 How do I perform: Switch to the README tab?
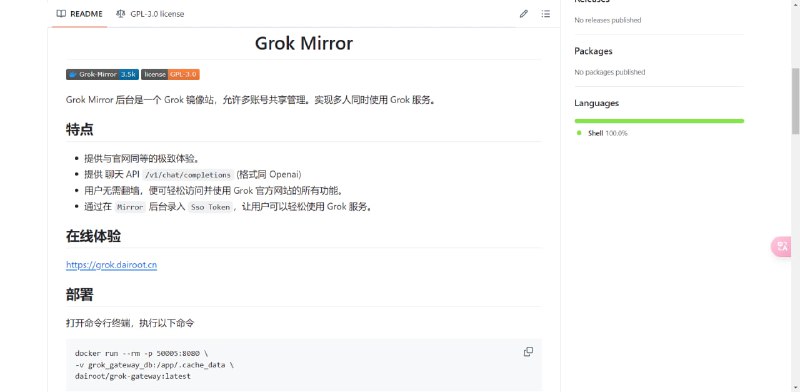click(x=80, y=14)
